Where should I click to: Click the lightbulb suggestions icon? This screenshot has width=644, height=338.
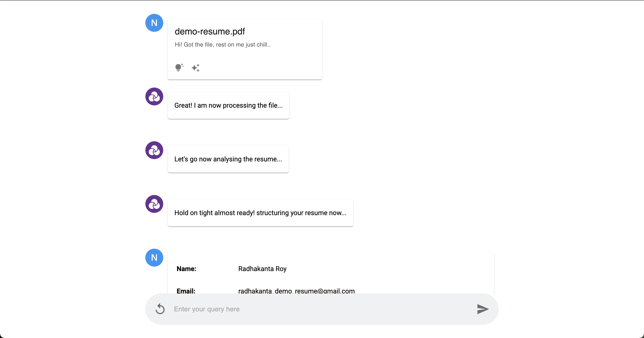(179, 68)
